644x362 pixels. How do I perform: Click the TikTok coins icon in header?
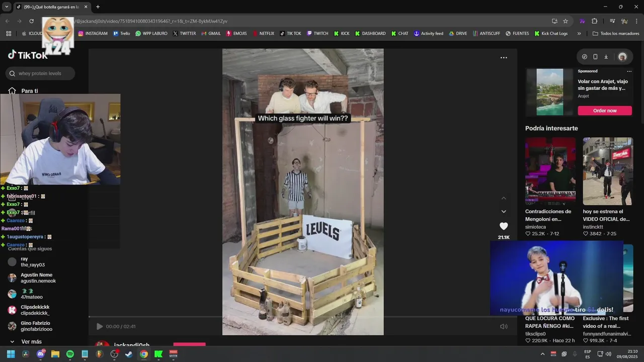tap(584, 57)
